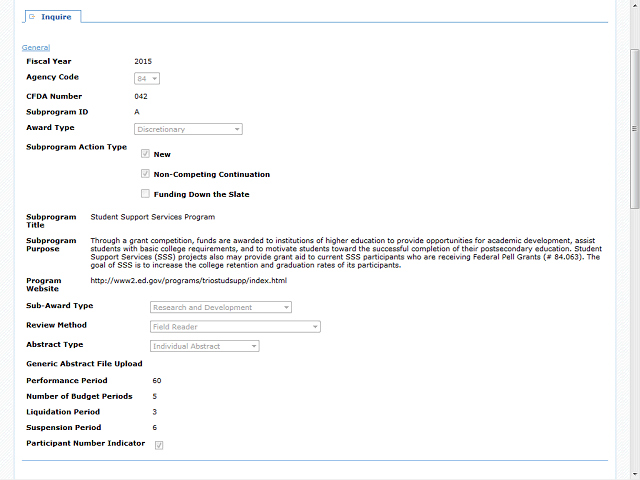This screenshot has width=640, height=480.
Task: Expand the Abstract Type dropdown
Action: coord(204,346)
